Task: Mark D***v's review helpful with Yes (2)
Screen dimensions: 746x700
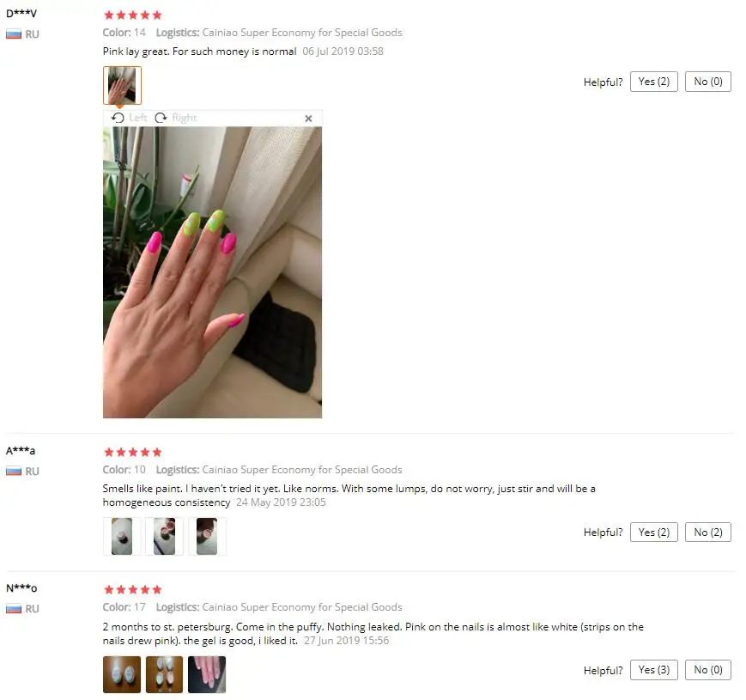Action: point(653,82)
